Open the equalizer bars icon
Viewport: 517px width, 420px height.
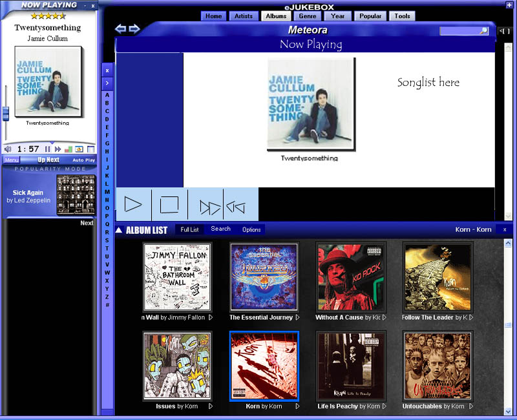[x=69, y=149]
